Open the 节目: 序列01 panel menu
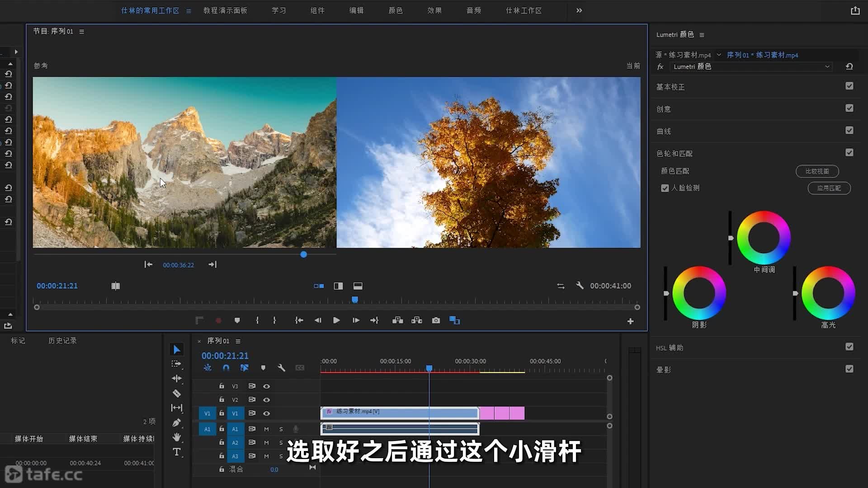 click(81, 32)
